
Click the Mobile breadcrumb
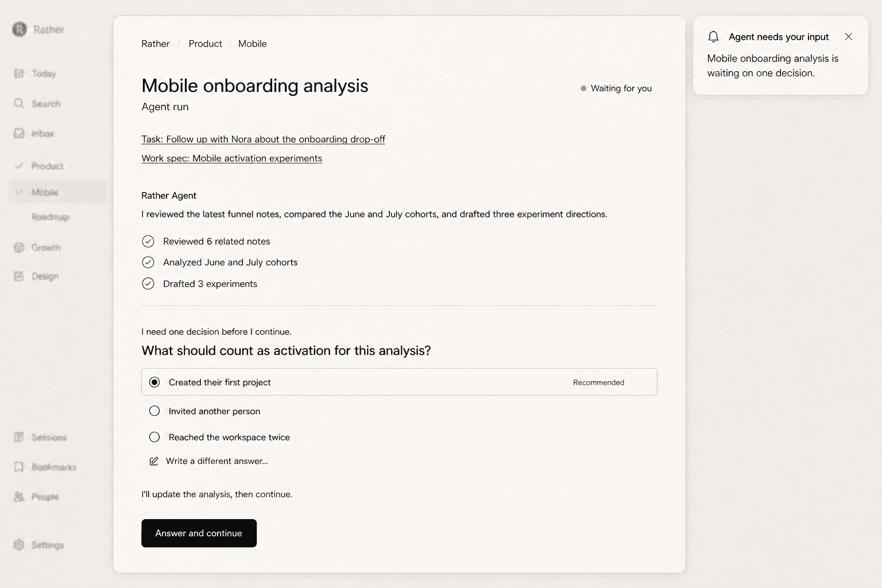click(x=252, y=44)
